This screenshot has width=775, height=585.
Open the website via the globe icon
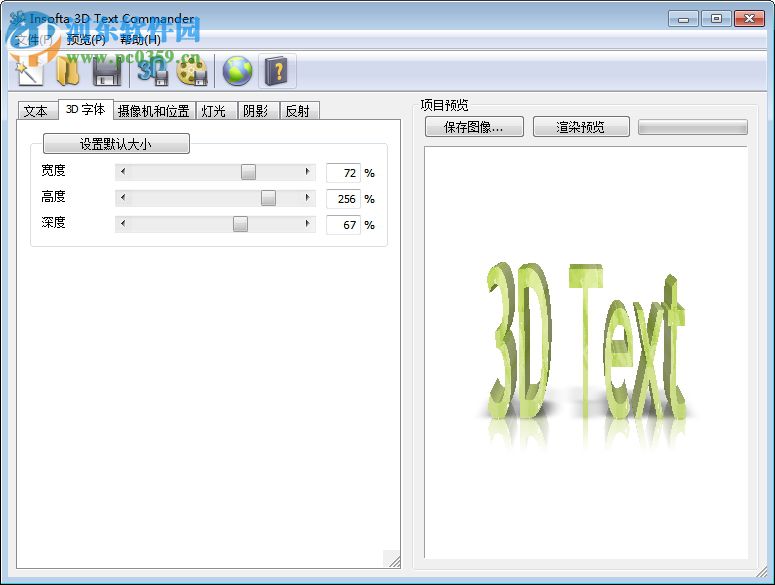click(237, 71)
